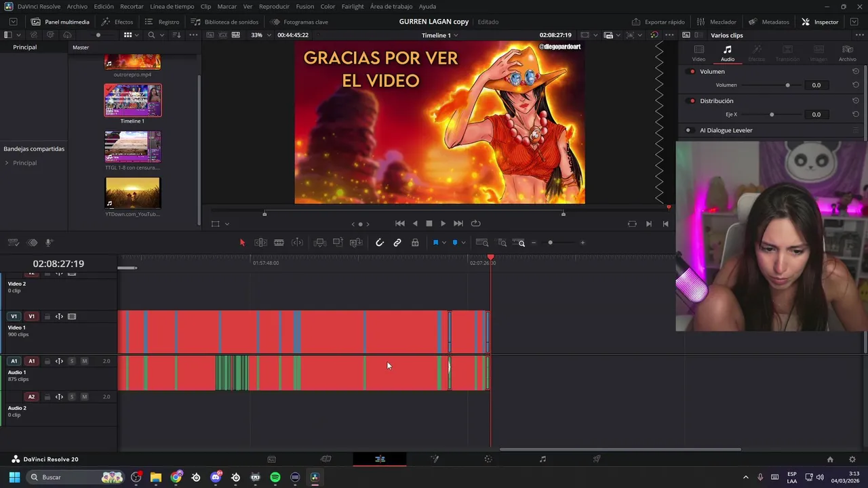Mute the Audio 1 track
Image resolution: width=868 pixels, height=488 pixels.
(x=84, y=361)
